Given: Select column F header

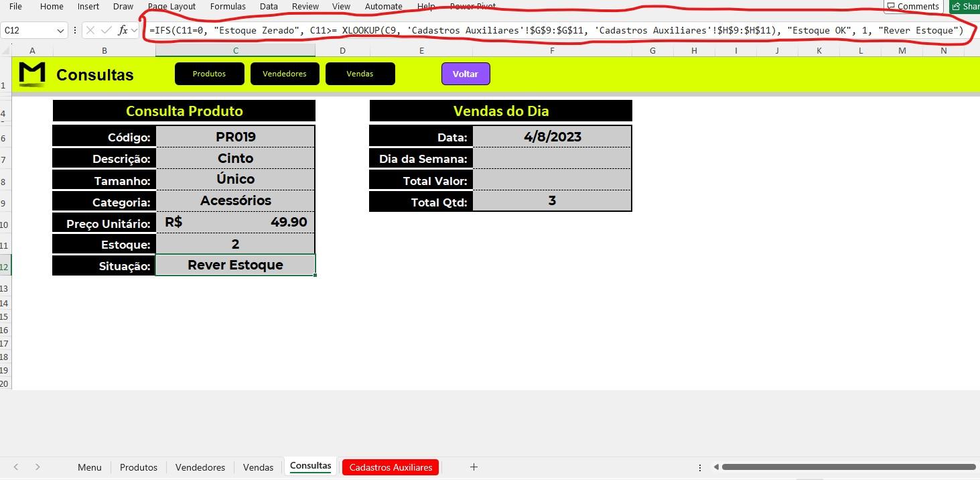Looking at the screenshot, I should (x=552, y=50).
